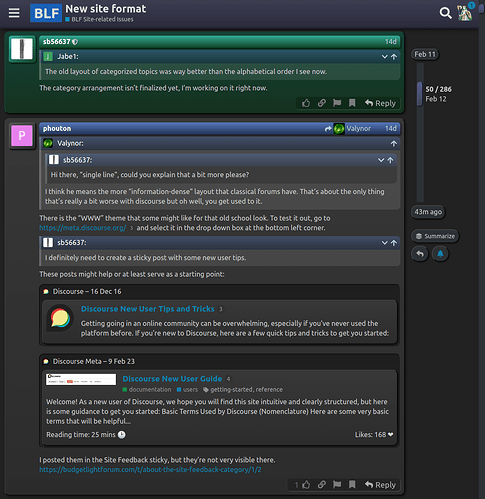Open BLF Site-related Issues category

pyautogui.click(x=99, y=19)
